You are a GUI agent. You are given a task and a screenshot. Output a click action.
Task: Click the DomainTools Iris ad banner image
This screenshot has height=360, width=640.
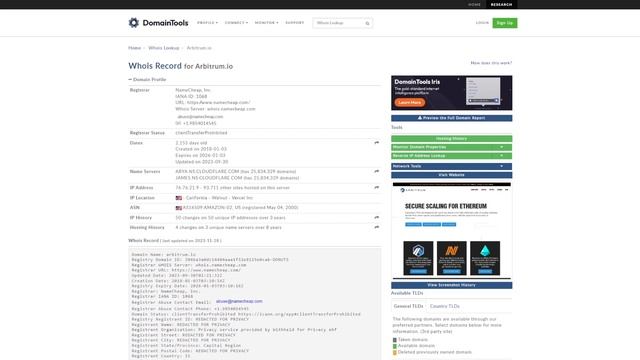click(451, 93)
